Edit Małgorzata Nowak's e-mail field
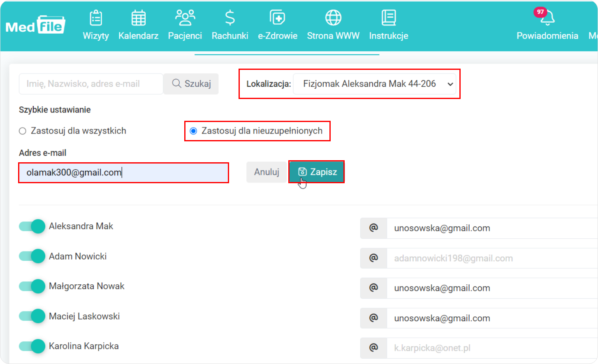This screenshot has height=364, width=598. [x=492, y=288]
